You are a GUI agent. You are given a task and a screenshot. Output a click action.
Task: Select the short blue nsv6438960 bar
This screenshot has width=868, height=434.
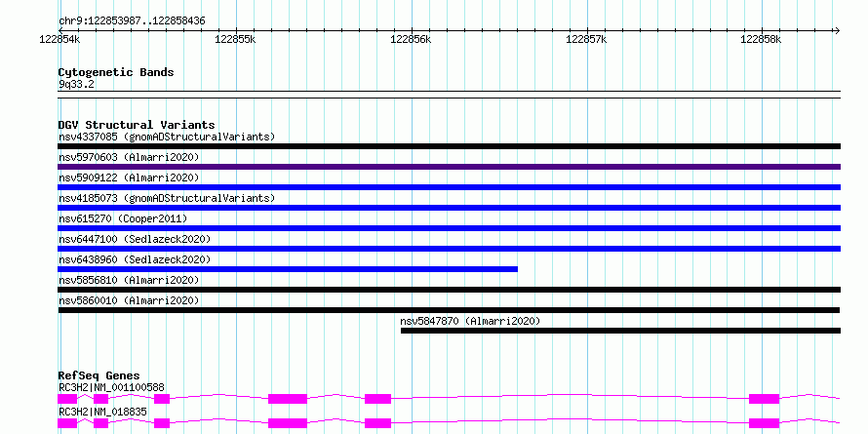click(288, 269)
